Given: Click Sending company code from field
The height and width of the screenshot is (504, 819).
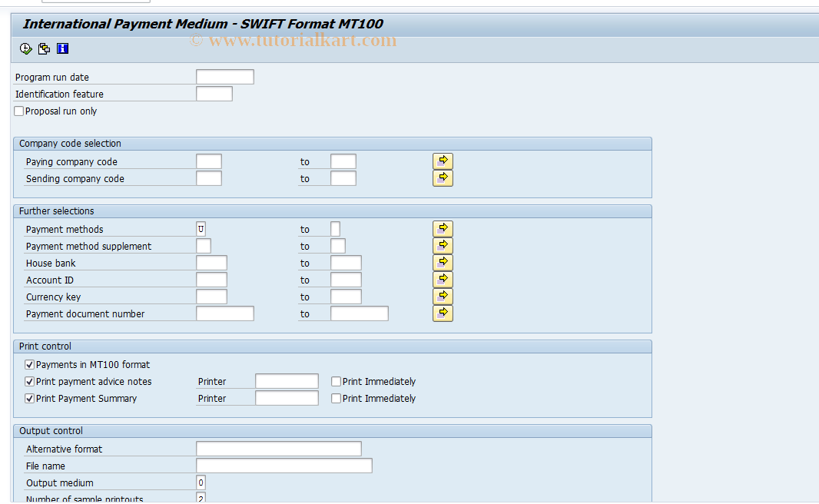Looking at the screenshot, I should [x=209, y=178].
